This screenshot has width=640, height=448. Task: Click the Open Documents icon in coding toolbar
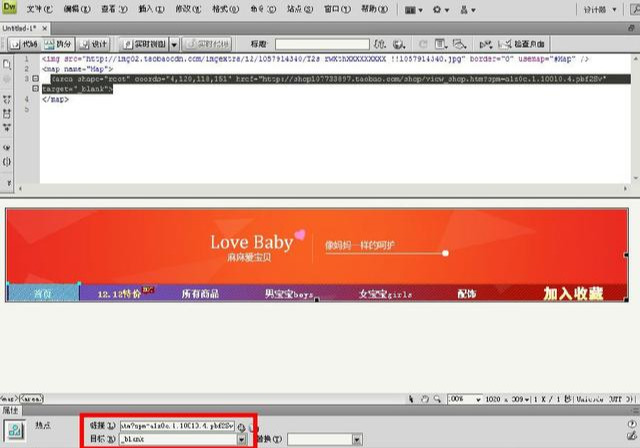click(7, 64)
